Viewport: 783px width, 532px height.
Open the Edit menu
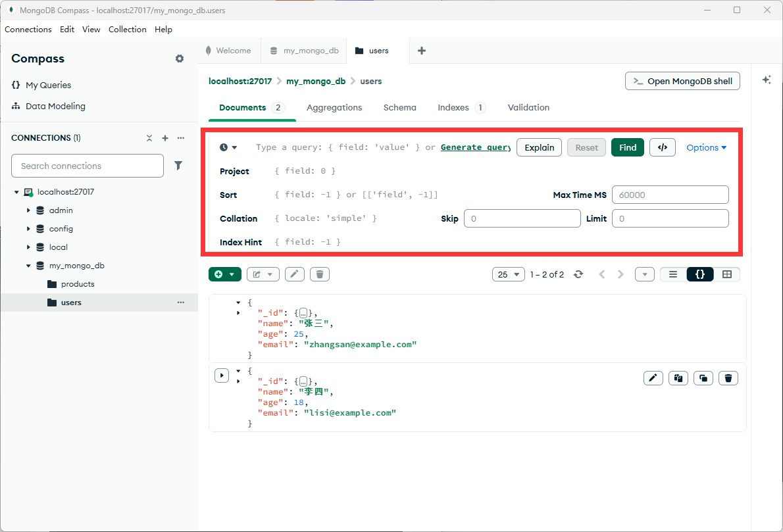[x=67, y=30]
